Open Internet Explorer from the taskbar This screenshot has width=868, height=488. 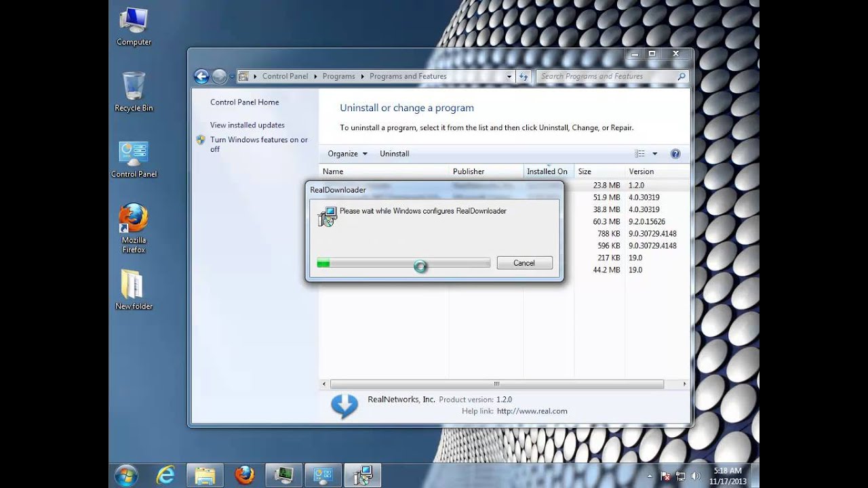point(165,474)
